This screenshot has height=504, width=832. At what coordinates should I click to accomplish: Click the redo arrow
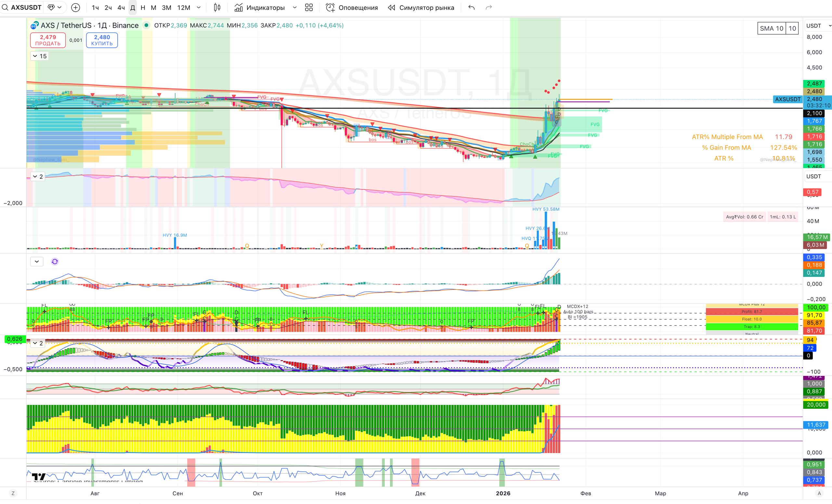pyautogui.click(x=488, y=7)
